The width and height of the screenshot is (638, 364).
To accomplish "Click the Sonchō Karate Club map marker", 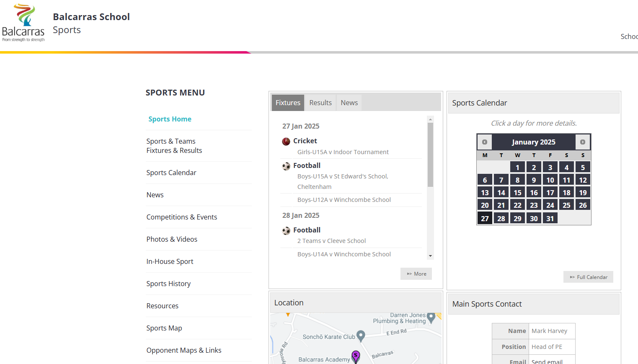I will (361, 336).
